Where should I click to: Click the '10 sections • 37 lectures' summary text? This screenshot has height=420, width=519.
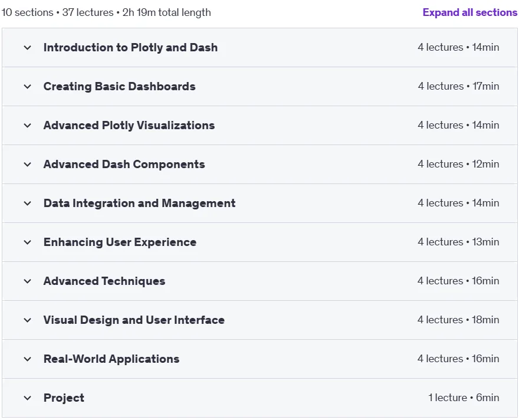click(58, 12)
